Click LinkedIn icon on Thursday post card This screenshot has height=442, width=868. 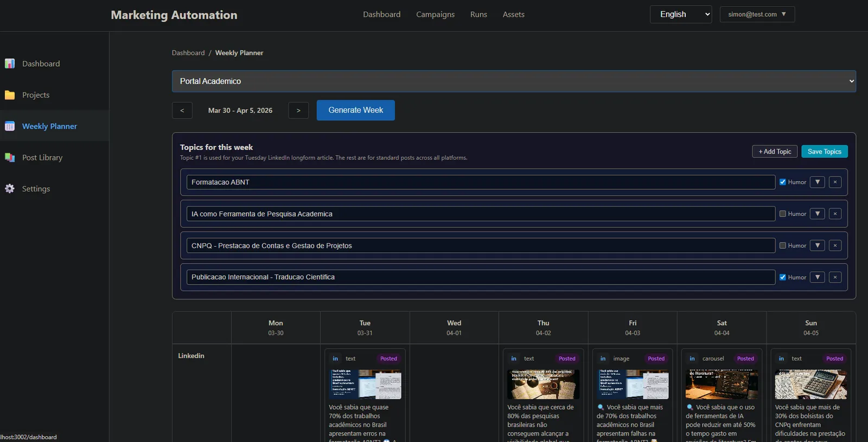tap(514, 358)
